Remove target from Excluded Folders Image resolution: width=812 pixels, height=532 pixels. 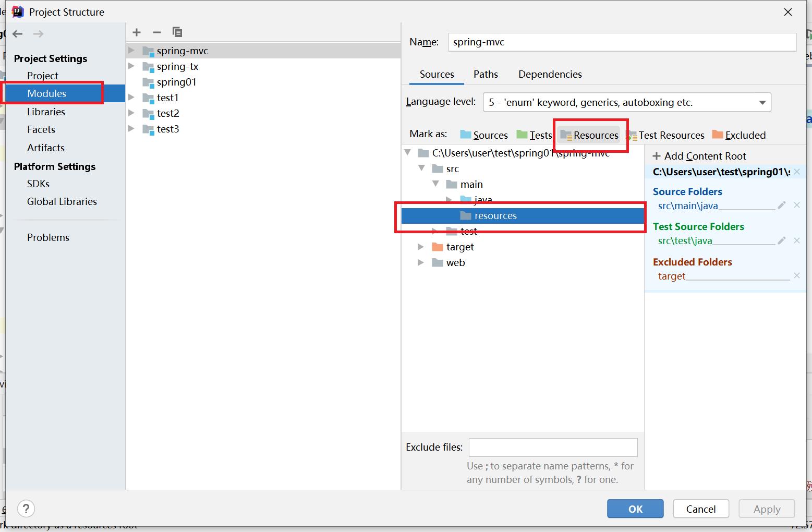point(797,275)
